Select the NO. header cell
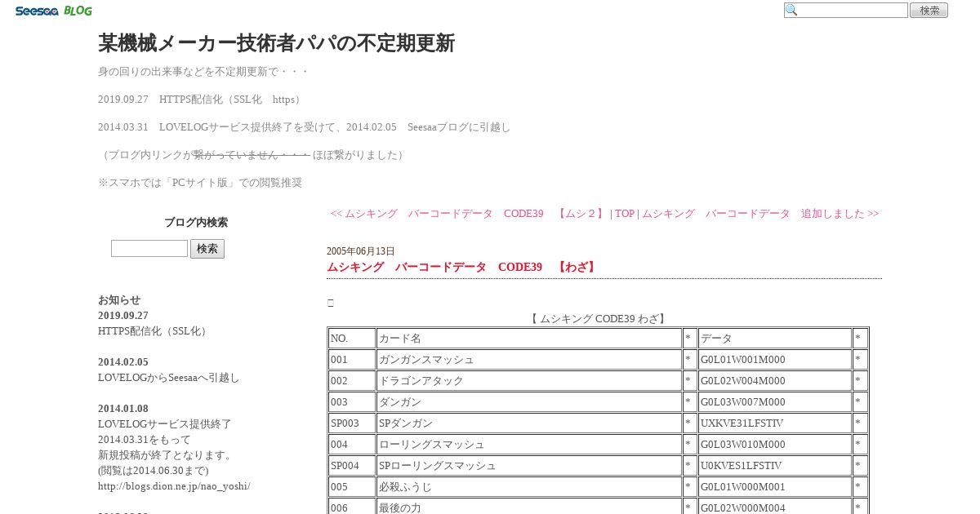Screen dimensions: 980x514 click(352, 339)
